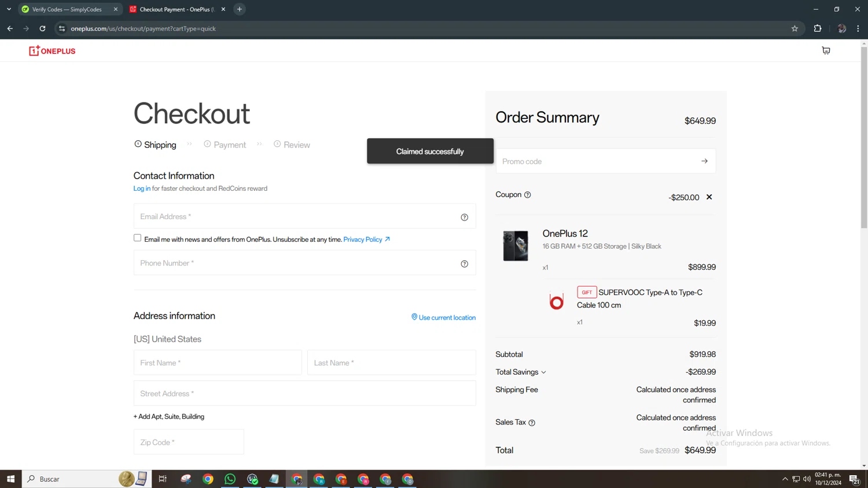Viewport: 868px width, 488px height.
Task: Select the Payment step
Action: 225,145
